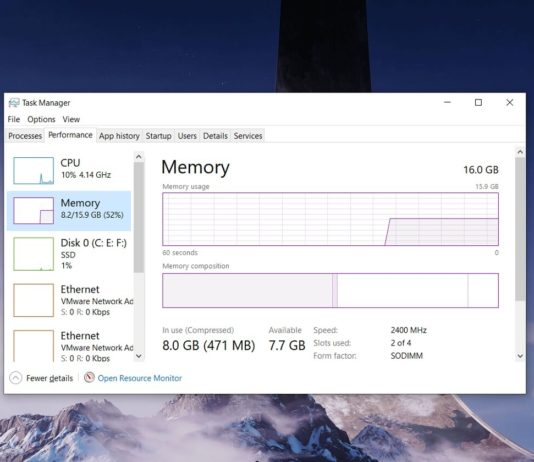The width and height of the screenshot is (534, 462).
Task: Maximize the Task Manager window
Action: [478, 102]
